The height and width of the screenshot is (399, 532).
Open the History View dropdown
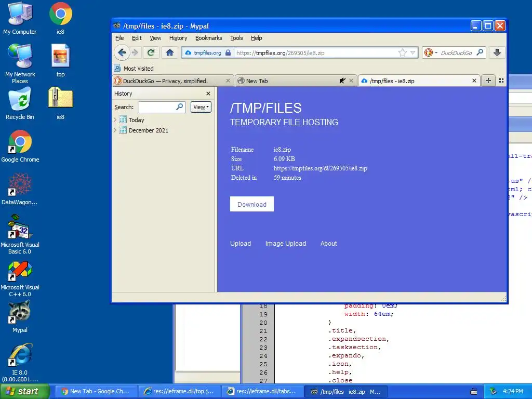click(201, 107)
